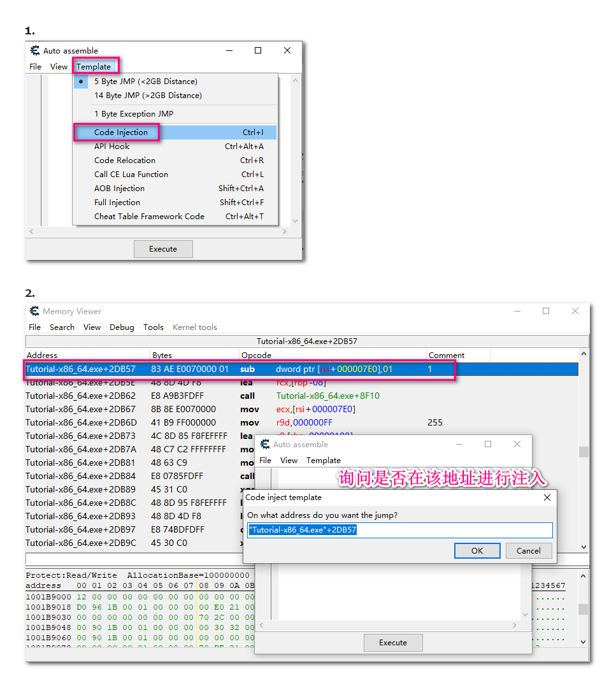Screen dimensions: 616x688
Task: Click the Comment column header
Action: coord(458,355)
